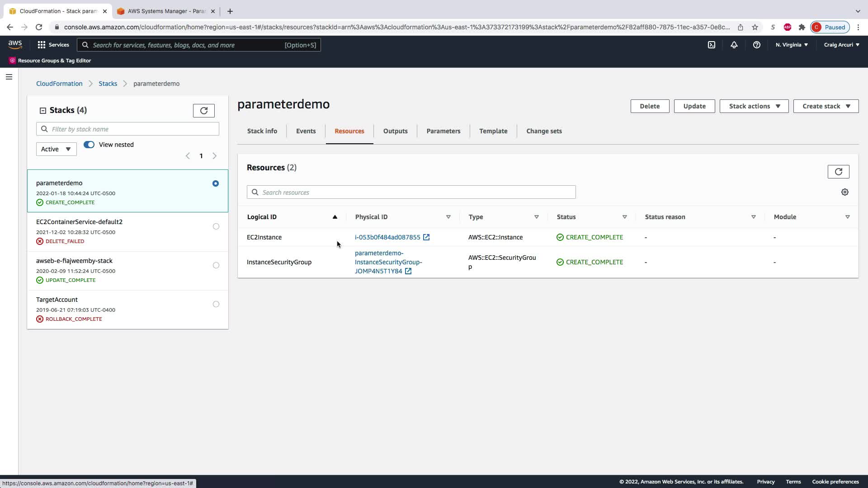Viewport: 868px width, 488px height.
Task: Open notifications bell icon
Action: point(734,45)
